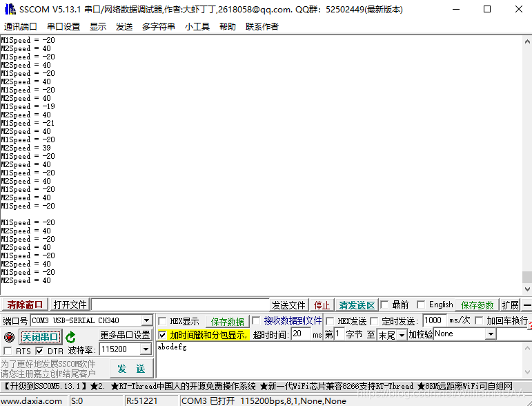Click the send area scrollbar down arrow
The width and height of the screenshot is (532, 406).
(527, 372)
